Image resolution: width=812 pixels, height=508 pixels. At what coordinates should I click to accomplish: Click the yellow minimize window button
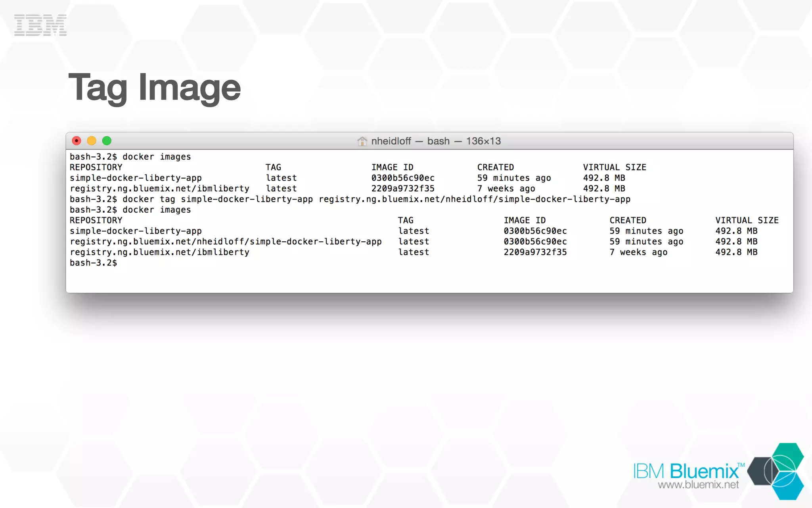pyautogui.click(x=92, y=141)
